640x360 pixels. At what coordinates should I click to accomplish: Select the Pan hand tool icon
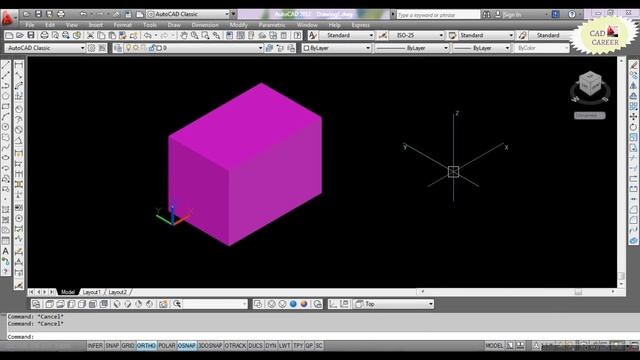click(184, 36)
